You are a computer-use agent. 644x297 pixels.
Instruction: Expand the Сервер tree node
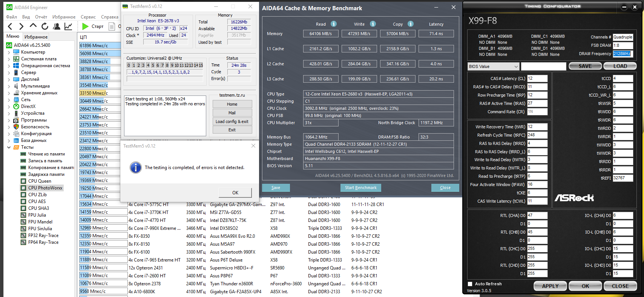point(9,72)
